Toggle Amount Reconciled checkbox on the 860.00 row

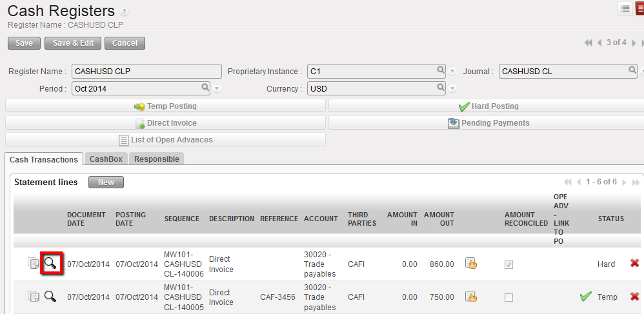coord(509,264)
